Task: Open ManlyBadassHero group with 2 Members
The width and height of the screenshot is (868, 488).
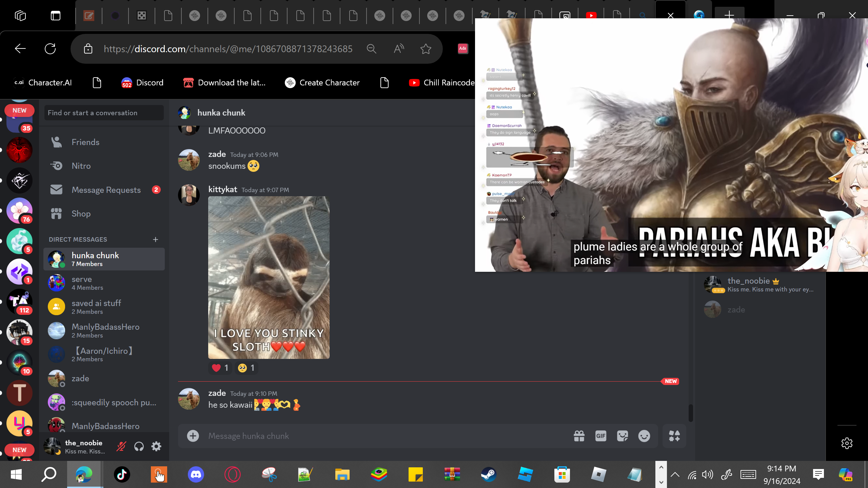Action: [x=104, y=331]
